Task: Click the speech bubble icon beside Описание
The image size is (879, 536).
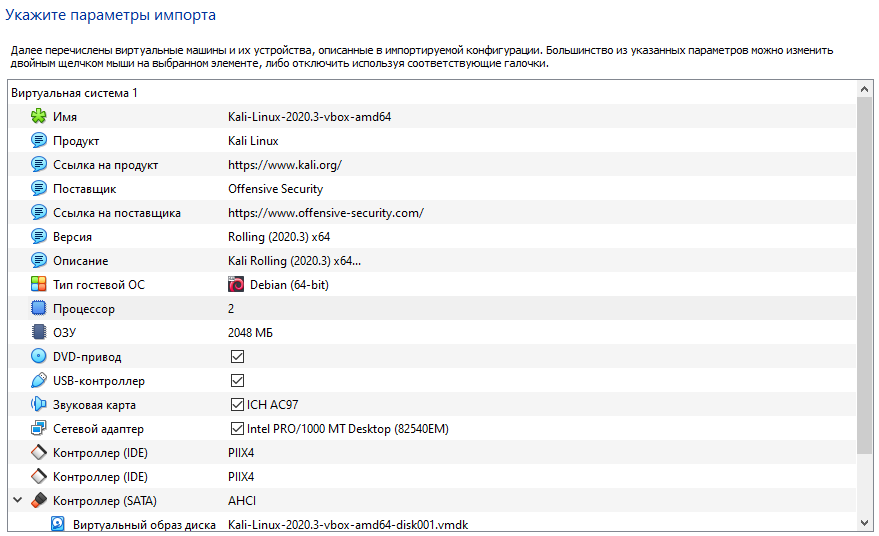Action: (x=39, y=261)
